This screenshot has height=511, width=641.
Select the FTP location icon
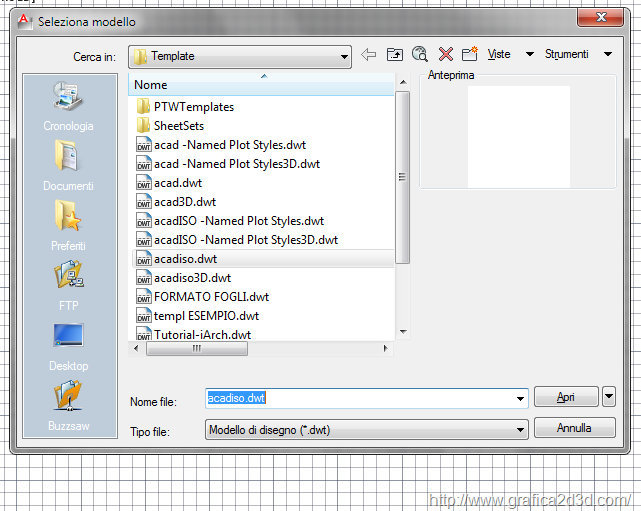[68, 284]
